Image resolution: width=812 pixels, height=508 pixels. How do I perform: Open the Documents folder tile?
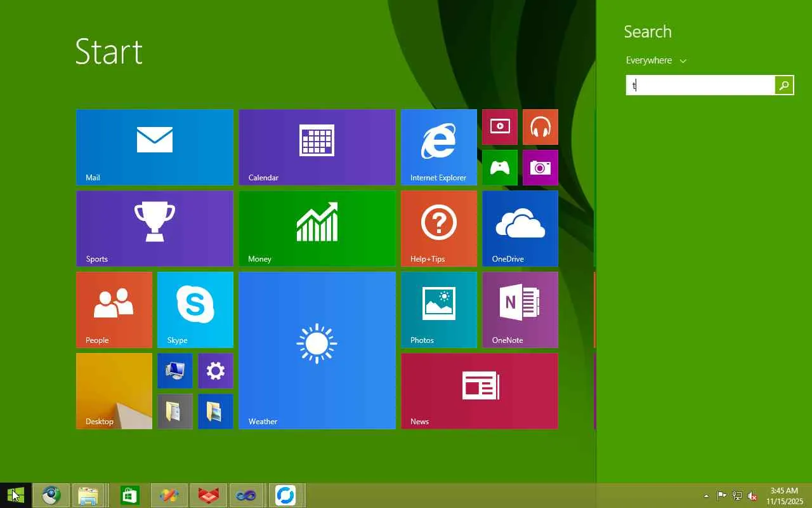175,411
